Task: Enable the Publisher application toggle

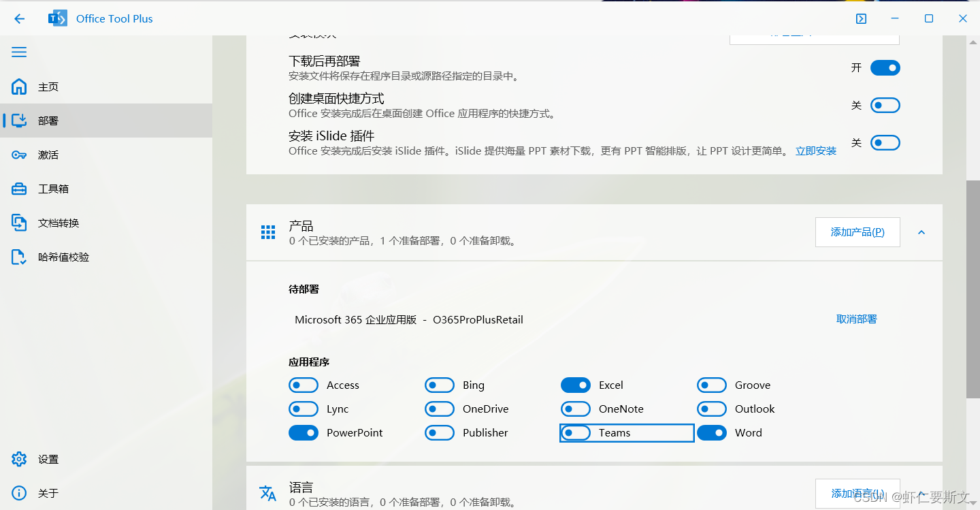Action: point(440,433)
